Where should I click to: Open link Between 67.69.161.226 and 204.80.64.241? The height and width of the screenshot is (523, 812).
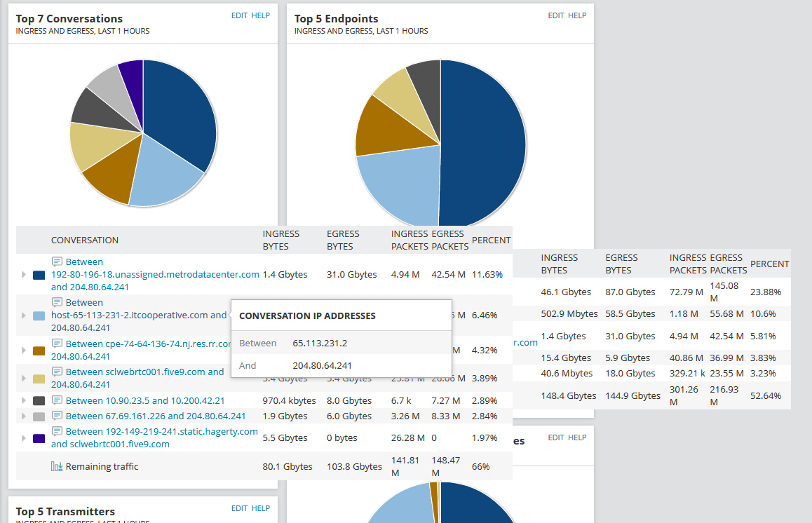pos(156,416)
